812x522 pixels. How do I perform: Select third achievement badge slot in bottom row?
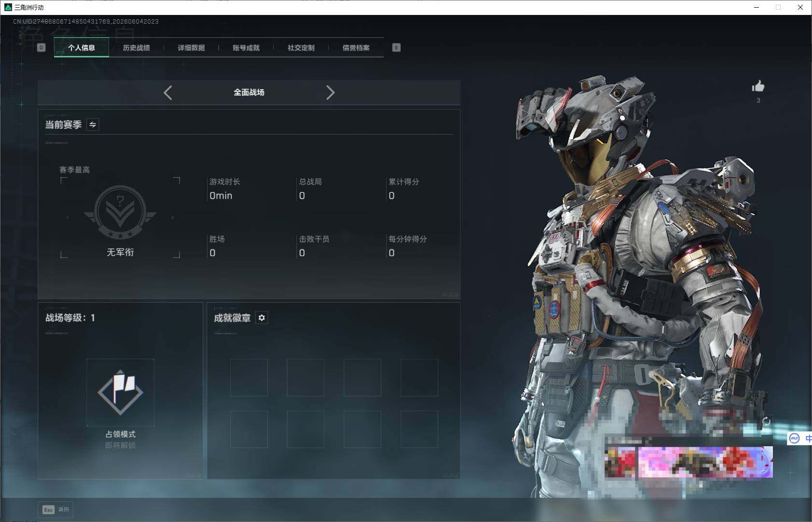tap(363, 429)
